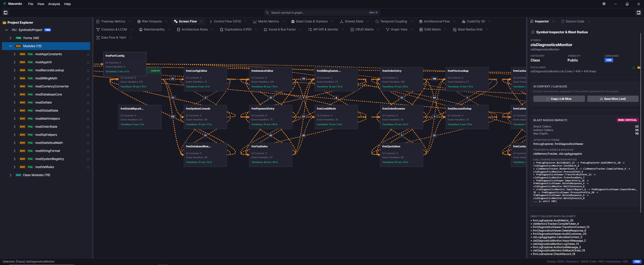Click the export icon beside modVatRules

pyautogui.click(x=88, y=167)
